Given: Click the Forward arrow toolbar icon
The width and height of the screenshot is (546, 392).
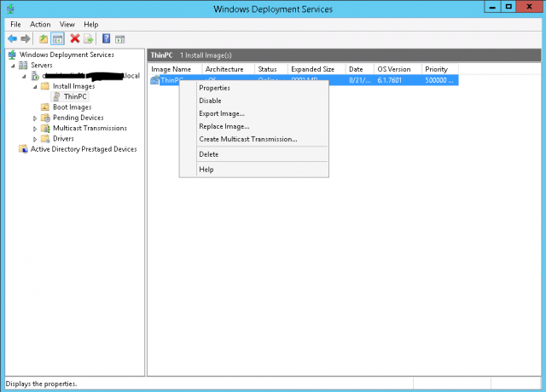Looking at the screenshot, I should [26, 38].
